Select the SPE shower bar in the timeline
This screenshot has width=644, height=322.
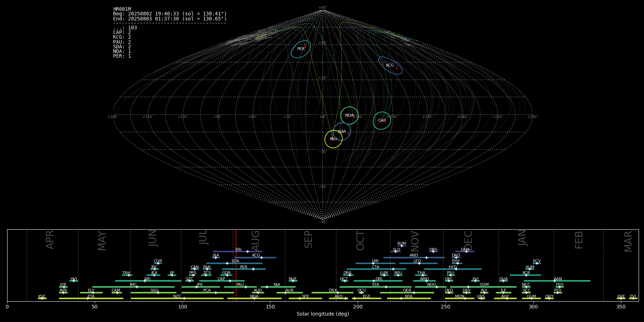(305, 298)
